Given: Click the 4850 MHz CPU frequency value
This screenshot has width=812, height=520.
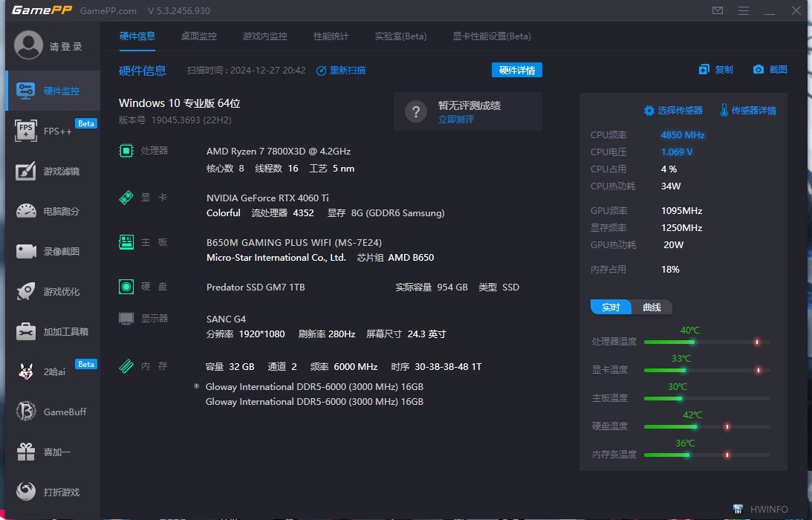Looking at the screenshot, I should pyautogui.click(x=683, y=134).
